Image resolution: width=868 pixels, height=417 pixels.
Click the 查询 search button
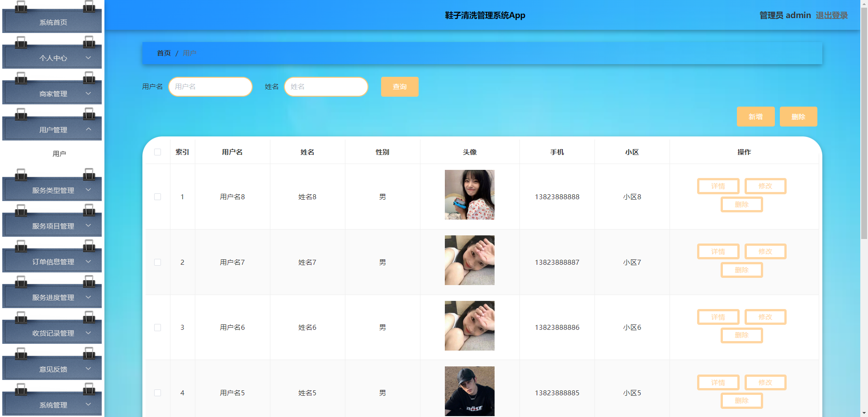(399, 86)
